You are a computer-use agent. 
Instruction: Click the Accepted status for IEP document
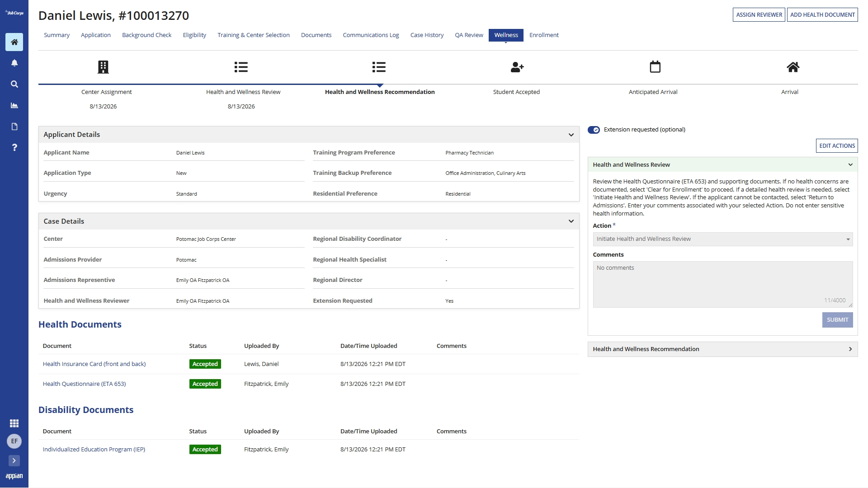(x=205, y=450)
